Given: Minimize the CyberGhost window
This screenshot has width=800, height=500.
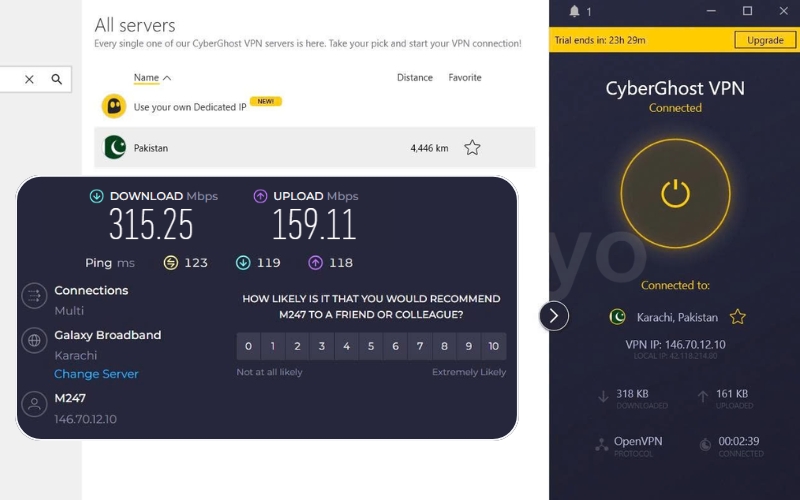Looking at the screenshot, I should tap(711, 11).
